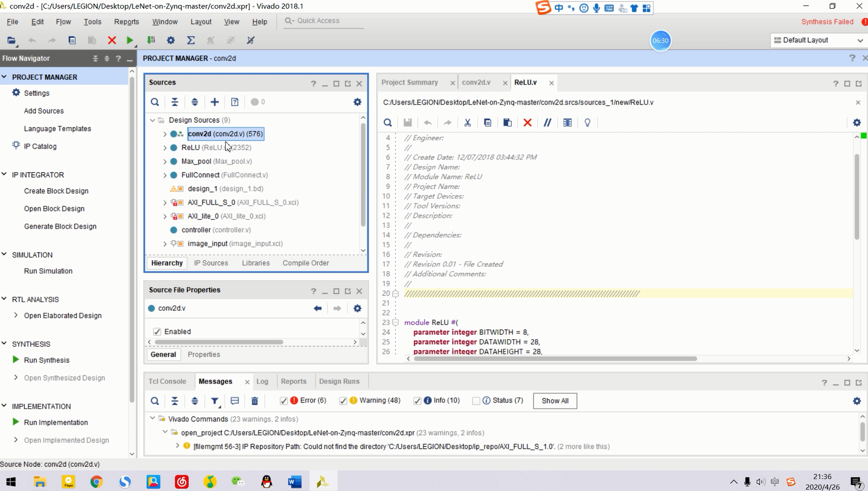This screenshot has height=491, width=868.
Task: Click the Program device toolbar icon
Action: tap(151, 40)
